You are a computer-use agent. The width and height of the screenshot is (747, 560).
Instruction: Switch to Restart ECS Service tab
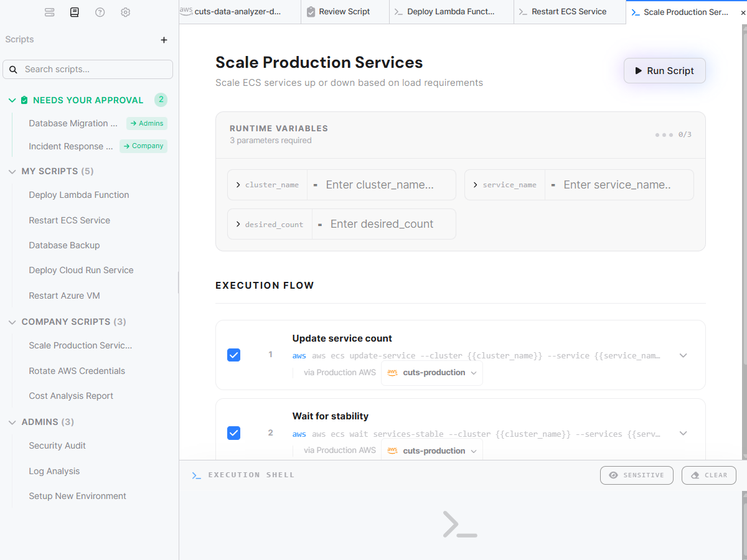(570, 12)
